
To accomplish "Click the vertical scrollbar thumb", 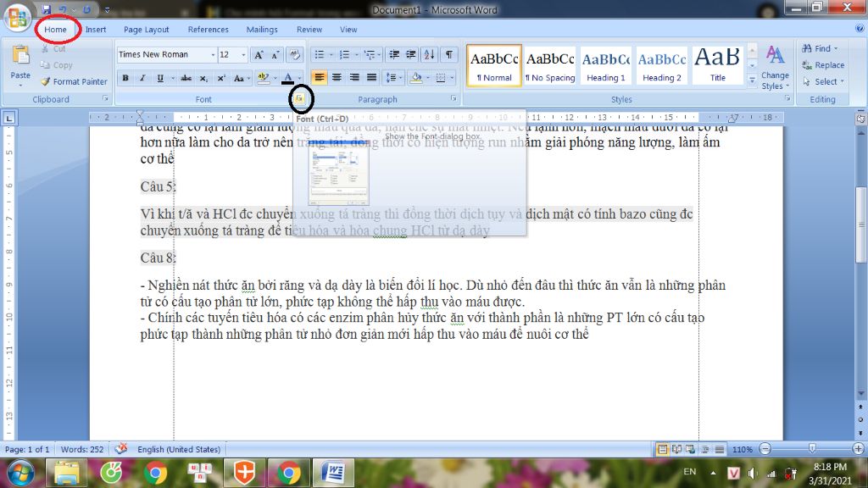I will click(861, 225).
